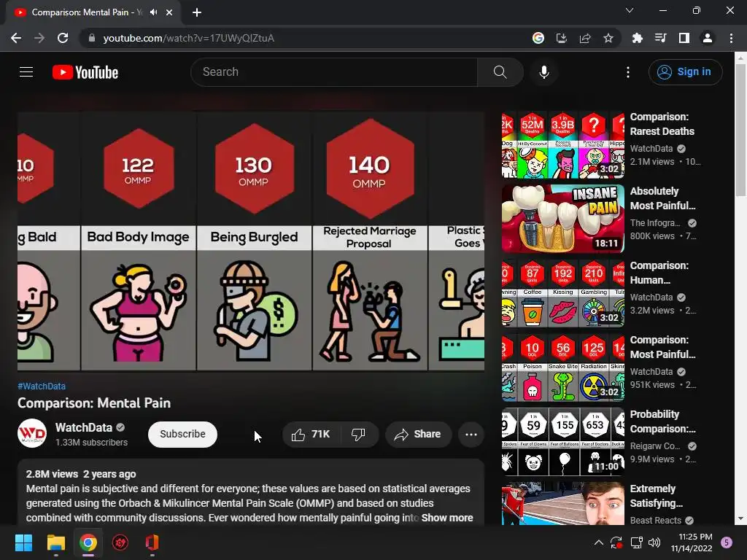Click the address bar URL

coord(189,38)
